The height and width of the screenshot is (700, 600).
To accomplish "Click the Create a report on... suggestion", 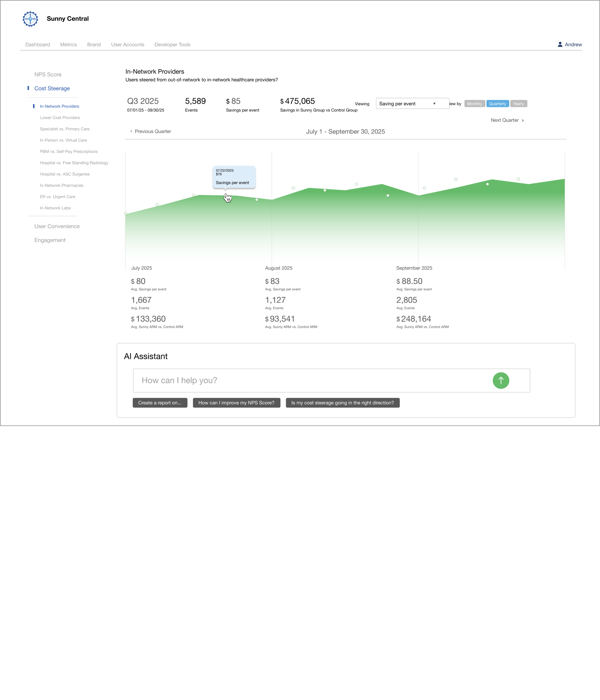I will click(x=160, y=403).
